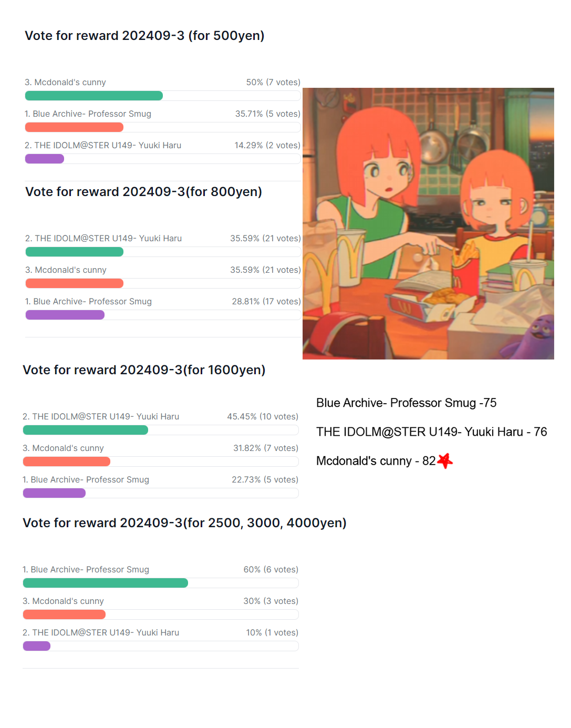The image size is (571, 728).
Task: Select Blue Archive's purple bar in 800yen poll
Action: coord(65,315)
